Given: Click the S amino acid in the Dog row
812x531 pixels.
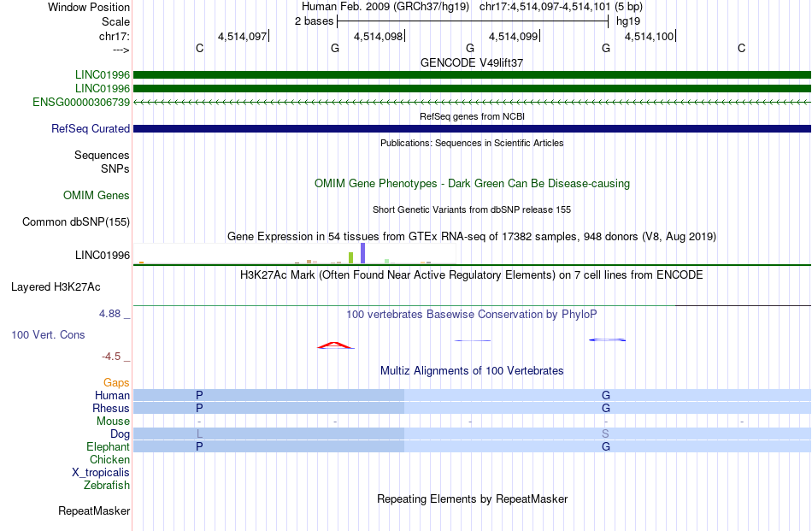Looking at the screenshot, I should click(605, 434).
